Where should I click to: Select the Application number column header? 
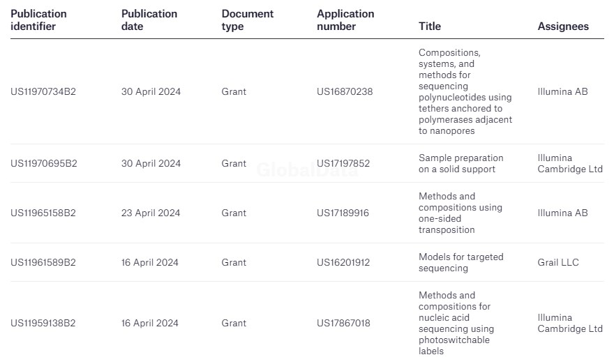point(345,20)
